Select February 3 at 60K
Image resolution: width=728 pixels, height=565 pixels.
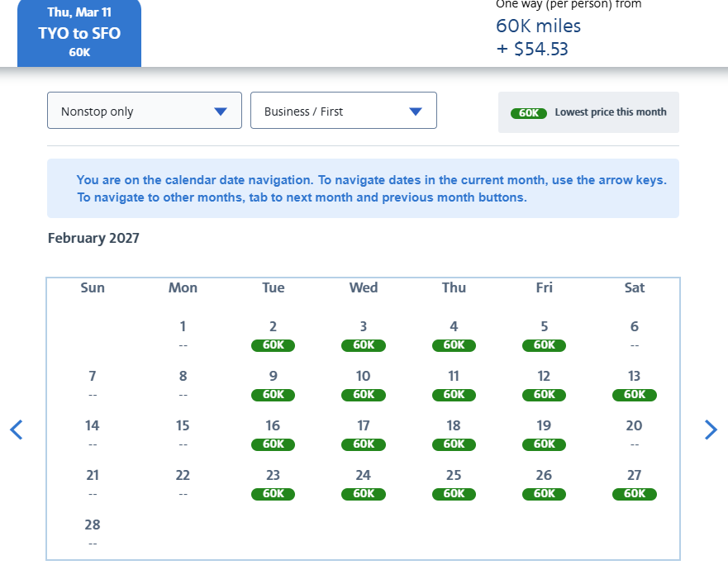click(364, 335)
